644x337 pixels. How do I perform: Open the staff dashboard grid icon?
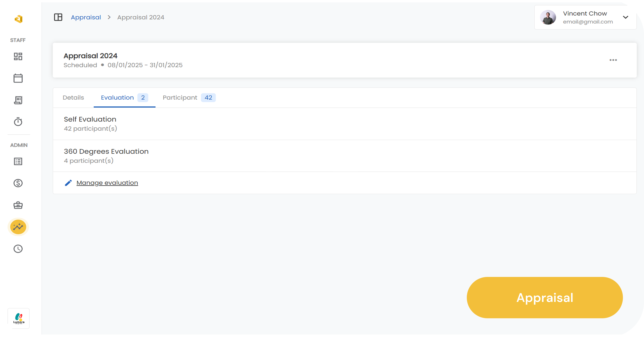18,56
